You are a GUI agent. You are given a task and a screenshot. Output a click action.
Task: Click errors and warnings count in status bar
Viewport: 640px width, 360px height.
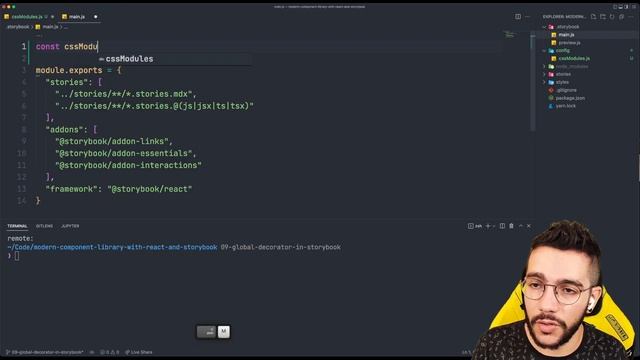tap(110, 352)
